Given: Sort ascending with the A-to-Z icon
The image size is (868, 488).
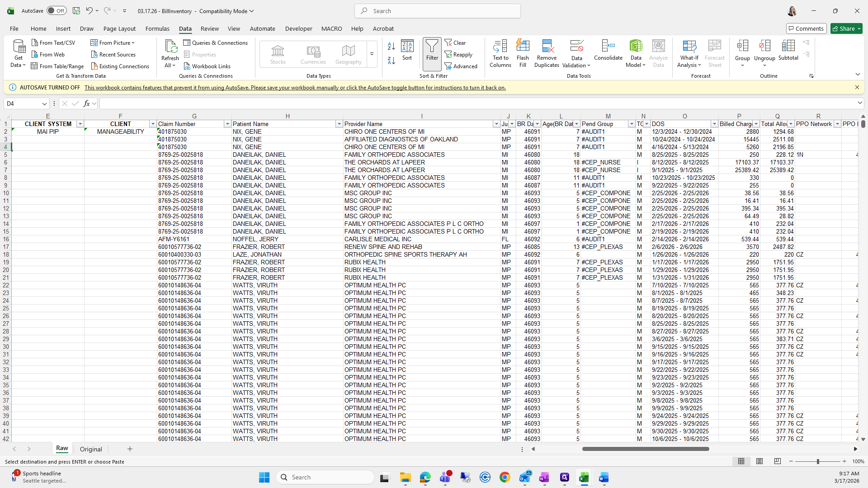Looking at the screenshot, I should [x=392, y=46].
